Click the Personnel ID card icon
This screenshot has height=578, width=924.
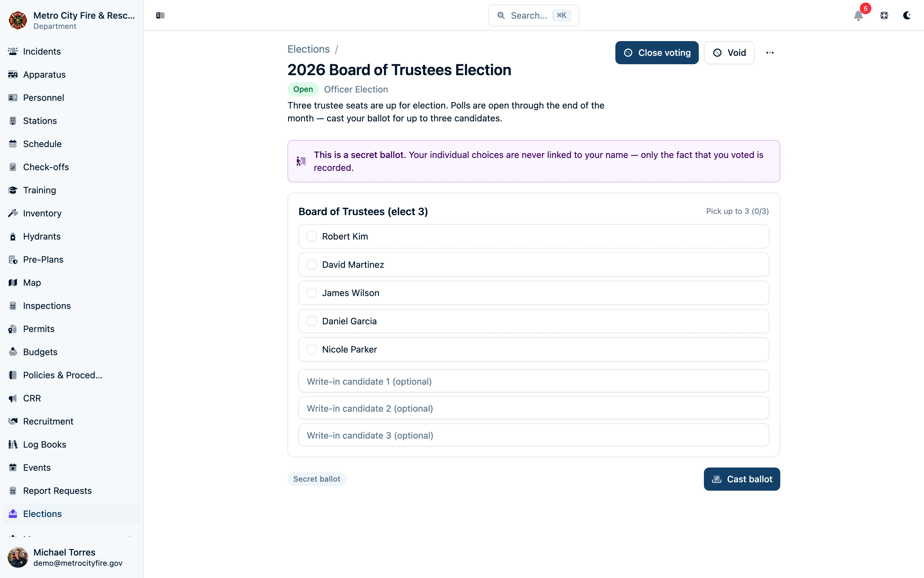pos(13,98)
